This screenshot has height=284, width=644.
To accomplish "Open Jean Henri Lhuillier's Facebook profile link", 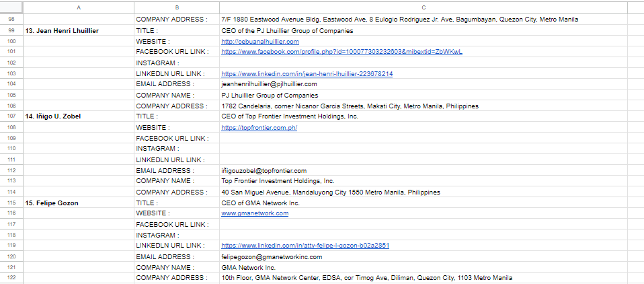I will [341, 52].
